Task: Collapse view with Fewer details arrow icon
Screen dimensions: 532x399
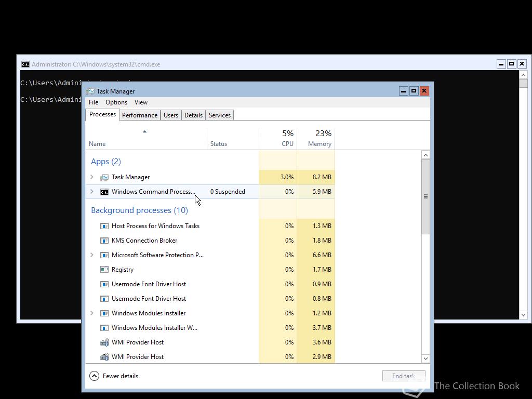Action: (x=94, y=376)
